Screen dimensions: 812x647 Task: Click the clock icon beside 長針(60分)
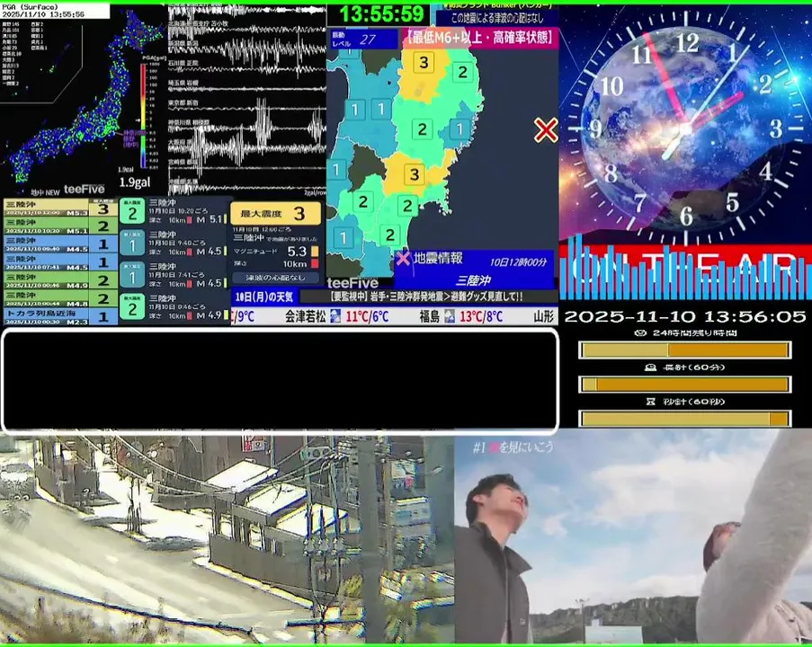click(650, 368)
